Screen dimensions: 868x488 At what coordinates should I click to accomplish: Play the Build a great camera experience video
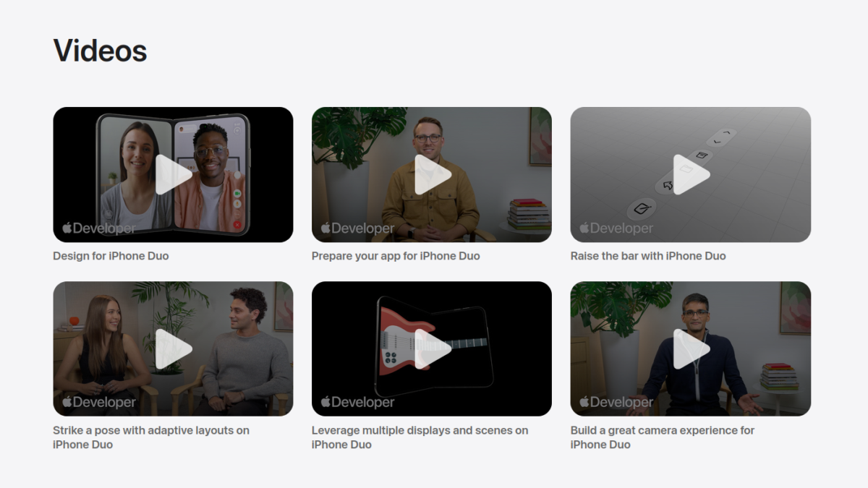[x=691, y=348]
